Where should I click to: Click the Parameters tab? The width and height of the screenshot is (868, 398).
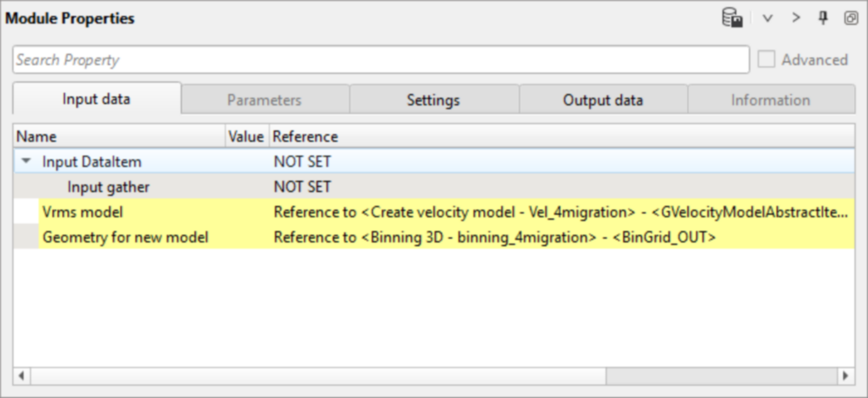point(264,100)
